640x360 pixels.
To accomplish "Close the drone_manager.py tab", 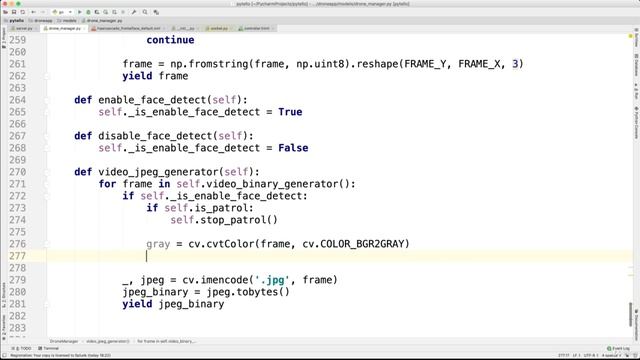I will pyautogui.click(x=84, y=29).
